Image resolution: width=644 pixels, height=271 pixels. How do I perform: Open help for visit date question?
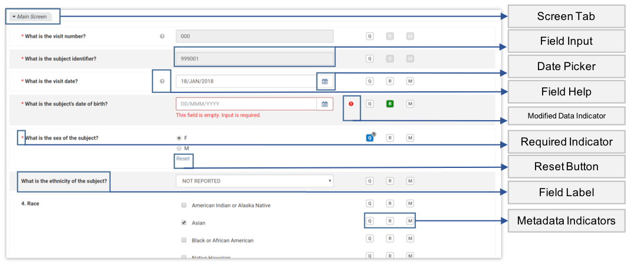[x=162, y=81]
